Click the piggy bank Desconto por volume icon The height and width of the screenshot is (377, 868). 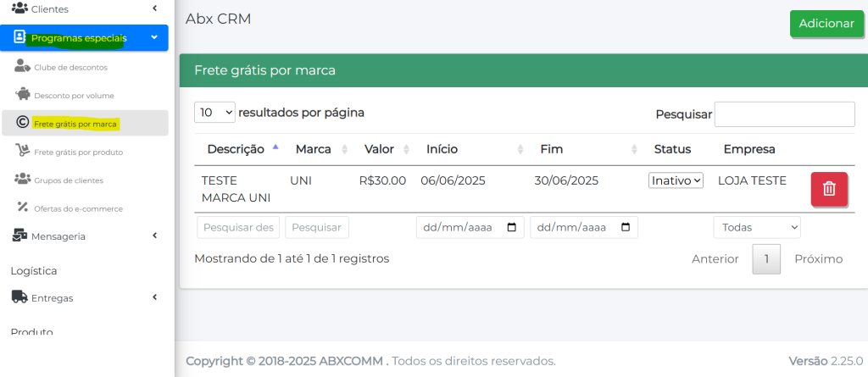click(x=23, y=95)
